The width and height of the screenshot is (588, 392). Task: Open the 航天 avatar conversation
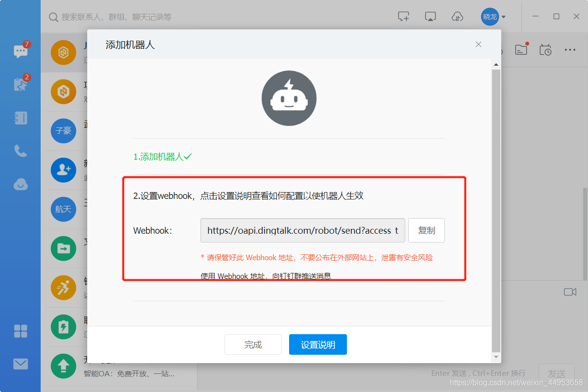coord(64,209)
